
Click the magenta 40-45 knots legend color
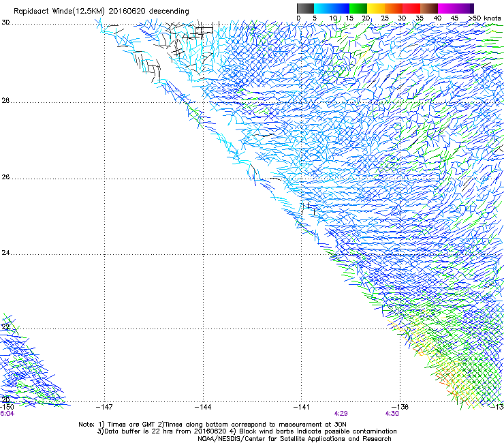[447, 8]
